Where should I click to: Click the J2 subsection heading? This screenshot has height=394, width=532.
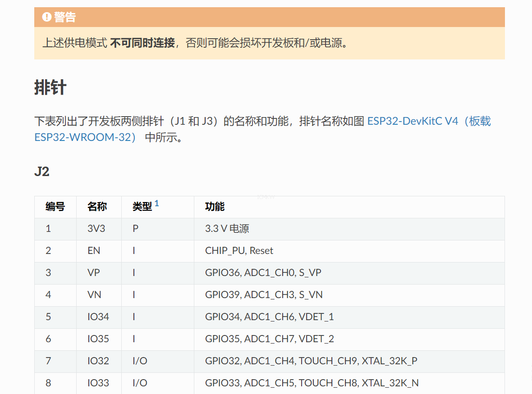point(42,172)
